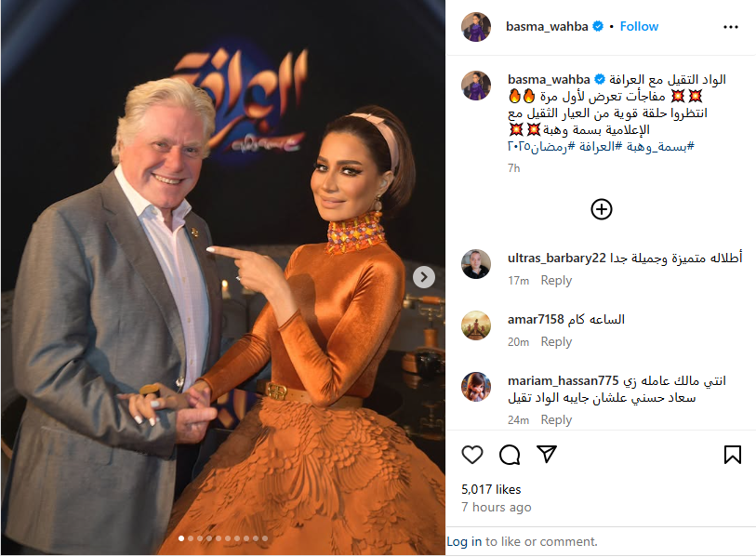Open mariam_hassan775 username link

click(563, 381)
